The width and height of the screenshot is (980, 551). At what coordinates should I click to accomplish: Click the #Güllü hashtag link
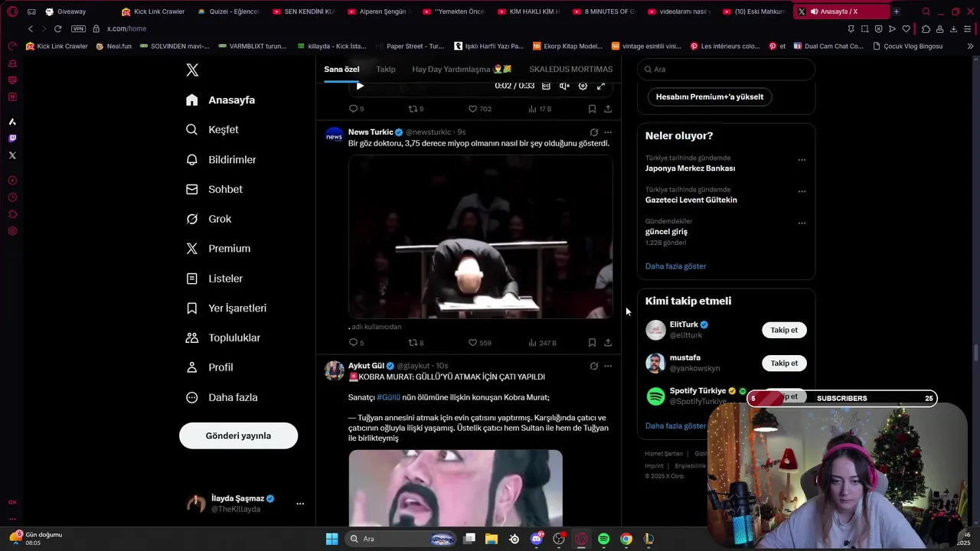tap(388, 397)
